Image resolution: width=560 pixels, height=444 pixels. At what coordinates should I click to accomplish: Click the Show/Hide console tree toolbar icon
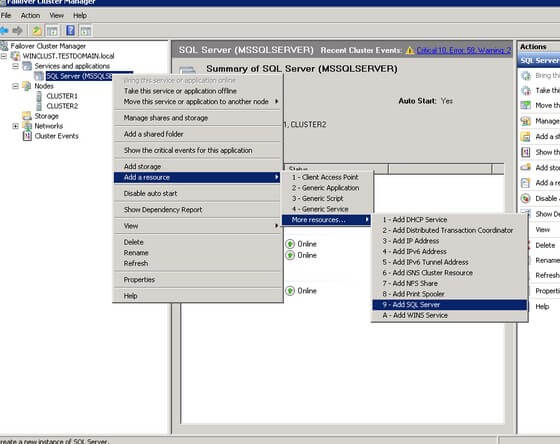(52, 31)
